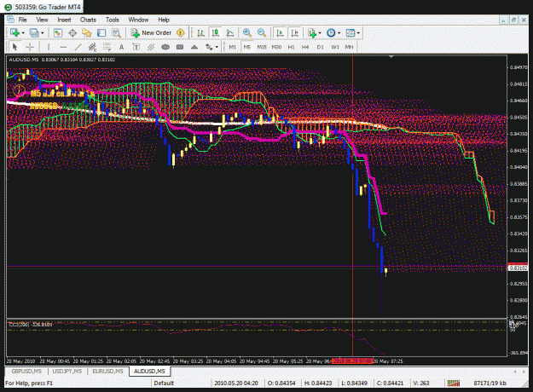Switch to H1 timeframe

coord(291,47)
